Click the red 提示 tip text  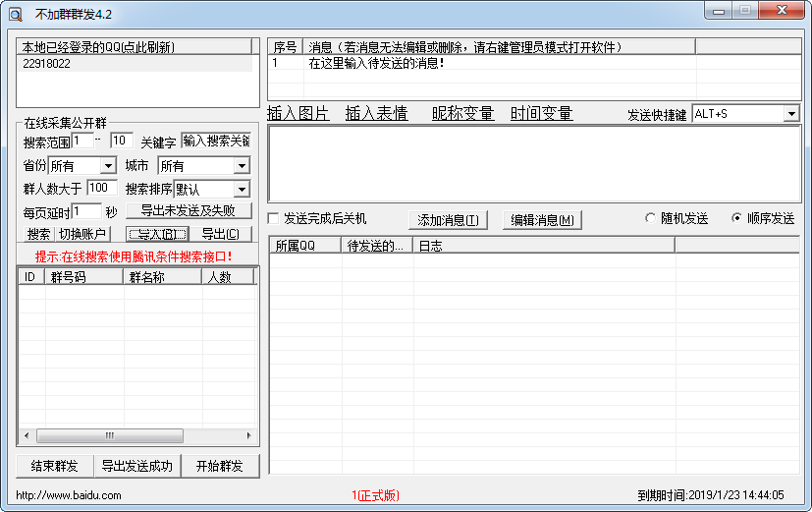[135, 256]
